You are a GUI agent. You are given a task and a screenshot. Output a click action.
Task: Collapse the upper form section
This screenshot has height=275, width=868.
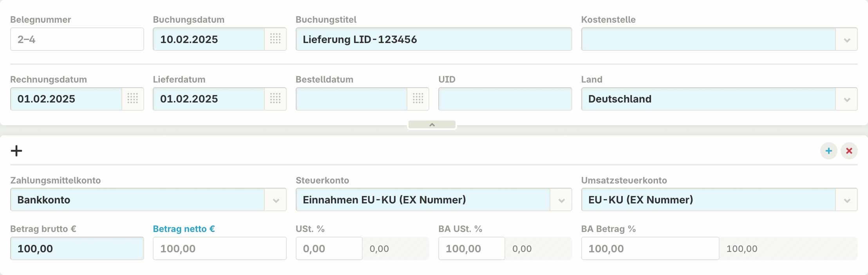[x=432, y=124]
